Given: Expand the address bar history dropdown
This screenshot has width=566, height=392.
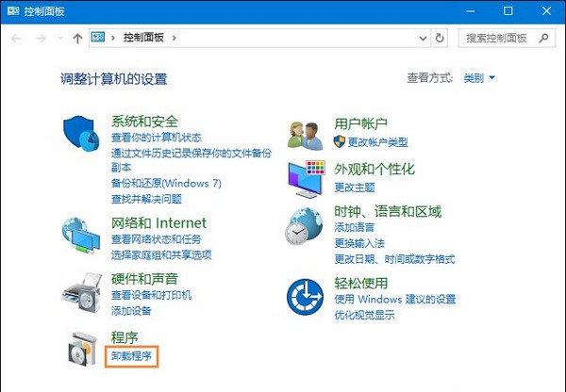Looking at the screenshot, I should (x=423, y=38).
